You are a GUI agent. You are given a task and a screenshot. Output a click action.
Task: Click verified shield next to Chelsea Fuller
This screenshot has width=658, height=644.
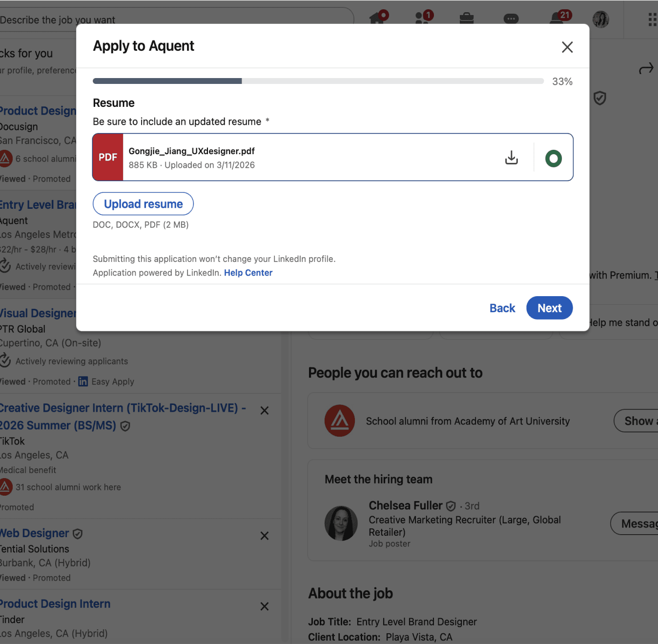[451, 506]
